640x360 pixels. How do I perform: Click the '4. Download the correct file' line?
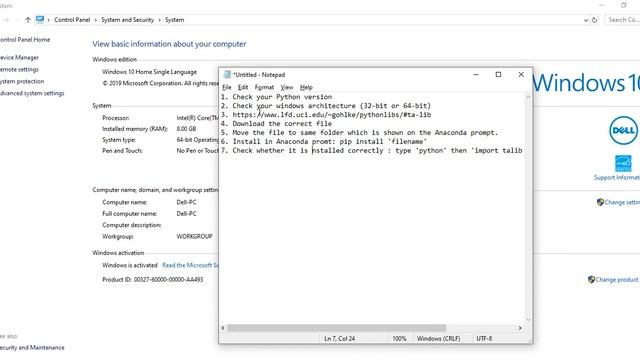pyautogui.click(x=276, y=124)
